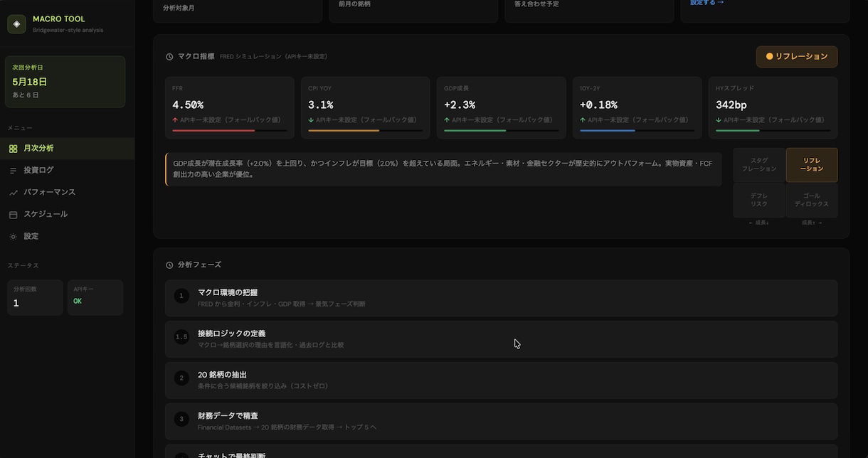The height and width of the screenshot is (458, 868).
Task: Expand the マクロ環境の把握 phase row
Action: 501,298
